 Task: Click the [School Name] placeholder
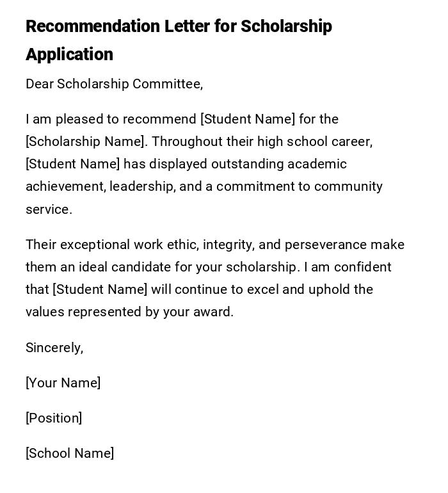pos(70,453)
